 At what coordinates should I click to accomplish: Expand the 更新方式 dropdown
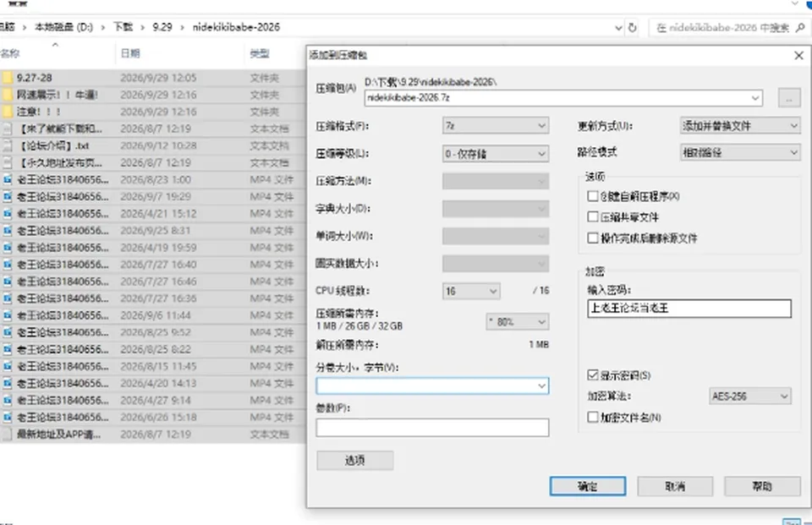pos(740,126)
